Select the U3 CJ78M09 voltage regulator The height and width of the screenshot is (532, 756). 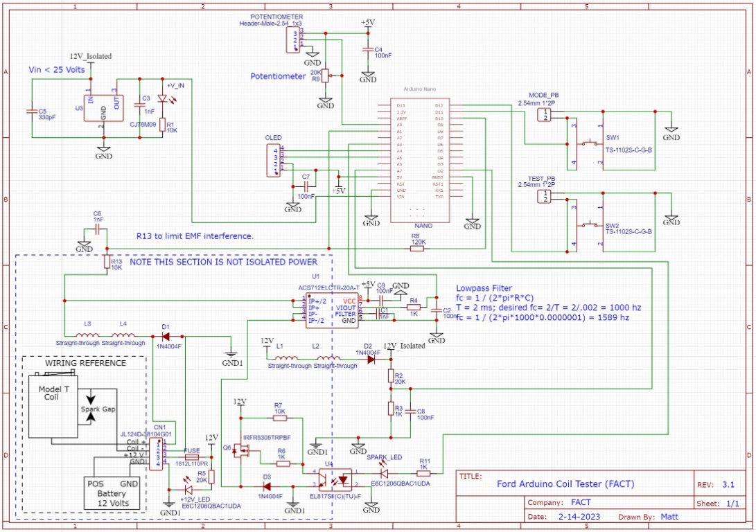(101, 108)
